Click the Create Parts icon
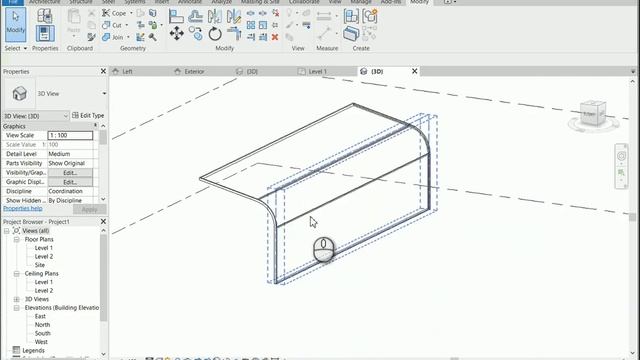The width and height of the screenshot is (640, 360). click(x=351, y=33)
